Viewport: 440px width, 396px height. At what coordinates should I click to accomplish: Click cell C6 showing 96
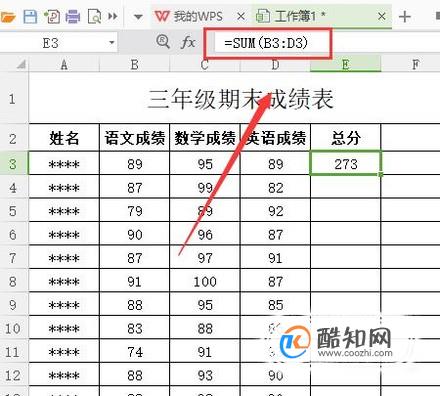coord(205,234)
